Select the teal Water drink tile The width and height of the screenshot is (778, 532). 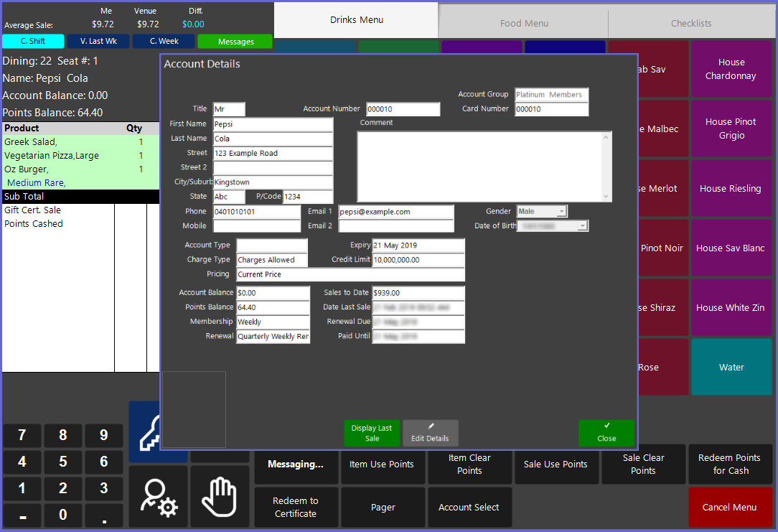[731, 367]
